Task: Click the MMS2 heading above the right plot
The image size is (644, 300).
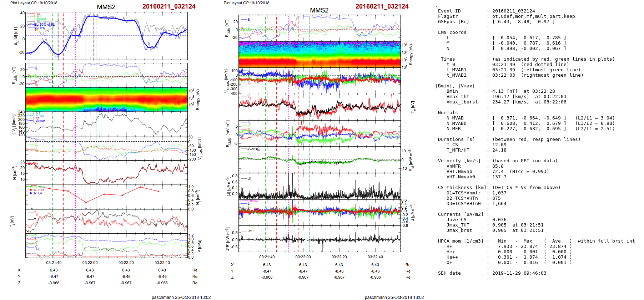Action: pyautogui.click(x=319, y=10)
